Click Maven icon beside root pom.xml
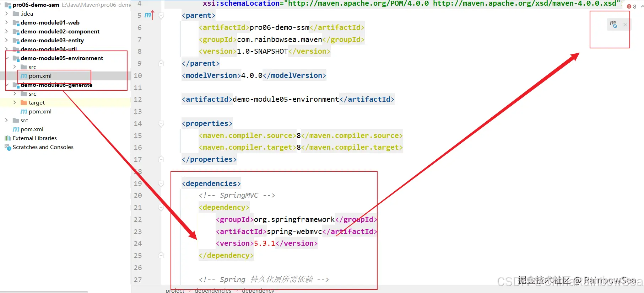Viewport: 644px width, 293px height. click(x=16, y=129)
